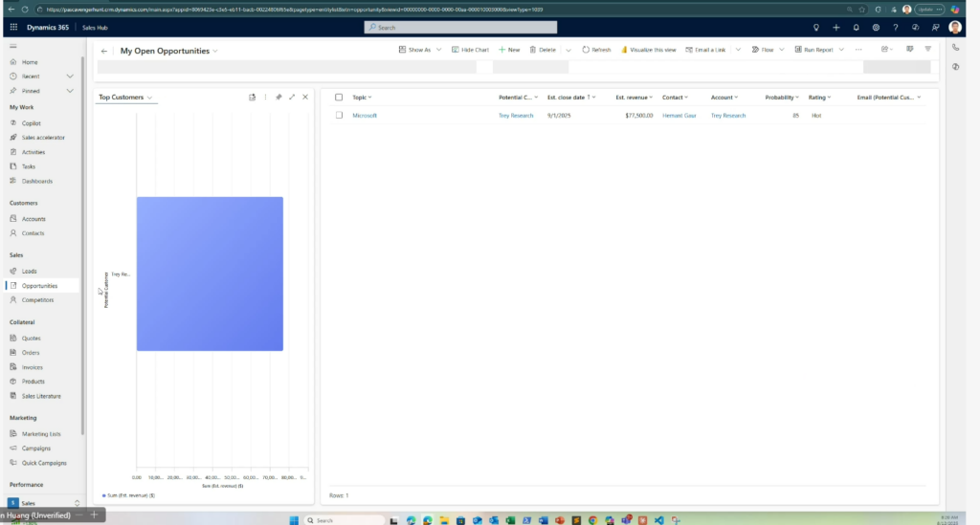Collapse the site map hamburger menu
The width and height of the screenshot is (980, 525).
point(13,46)
